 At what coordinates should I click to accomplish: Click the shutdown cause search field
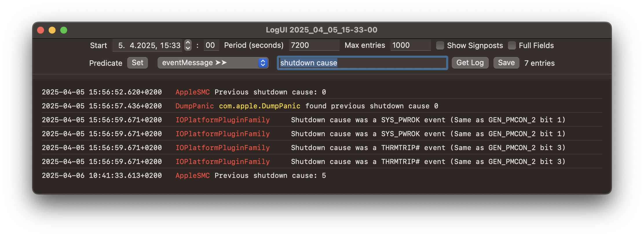tap(362, 63)
